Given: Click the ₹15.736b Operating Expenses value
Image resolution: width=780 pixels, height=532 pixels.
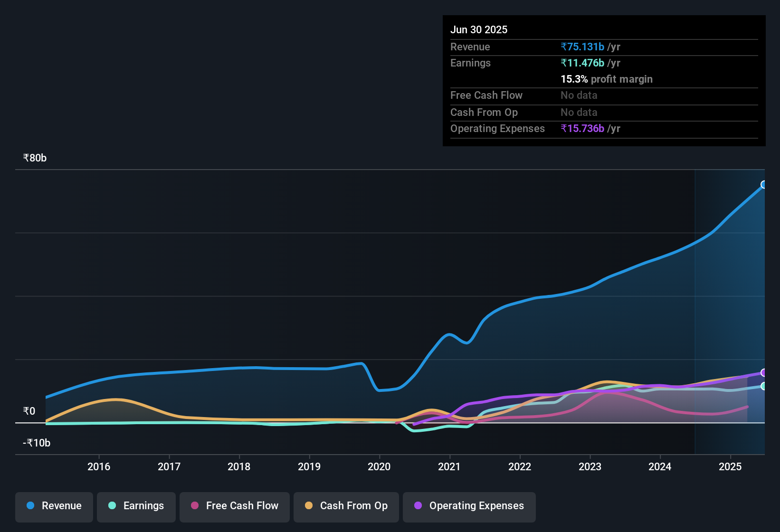Looking at the screenshot, I should (582, 128).
